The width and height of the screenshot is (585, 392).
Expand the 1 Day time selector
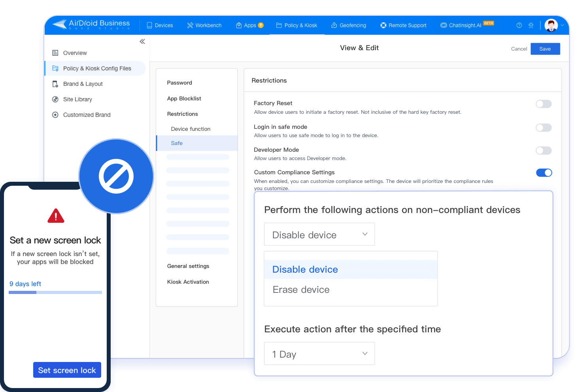click(319, 353)
